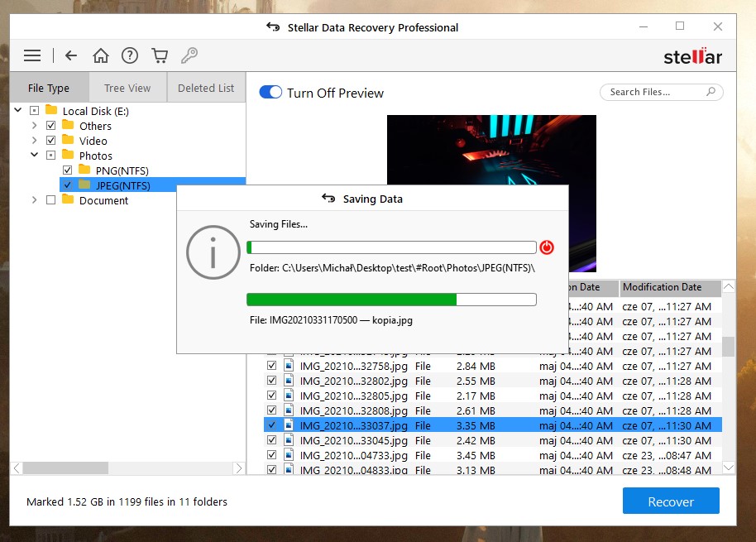Click the left pane horizontal scrollbar thumb

tap(65, 468)
